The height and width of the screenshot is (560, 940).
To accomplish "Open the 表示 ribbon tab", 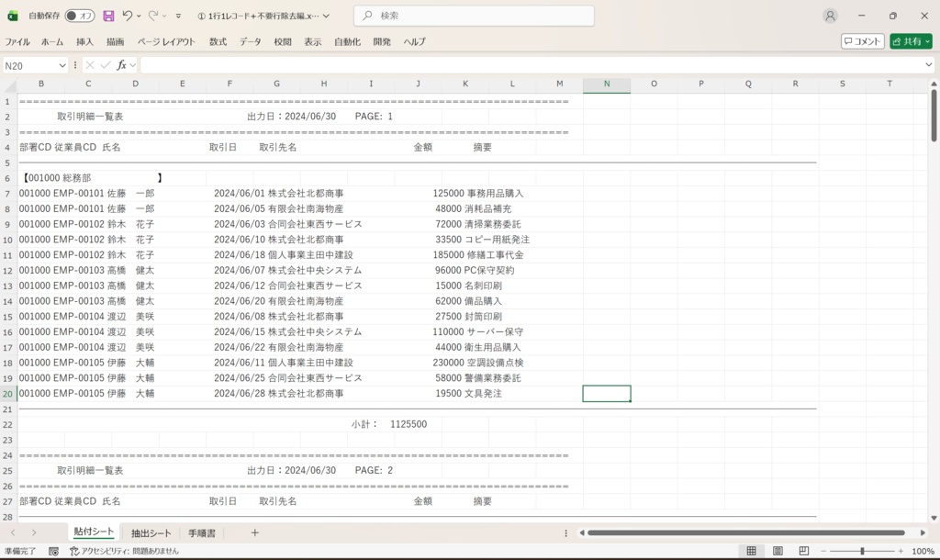I will pos(312,42).
